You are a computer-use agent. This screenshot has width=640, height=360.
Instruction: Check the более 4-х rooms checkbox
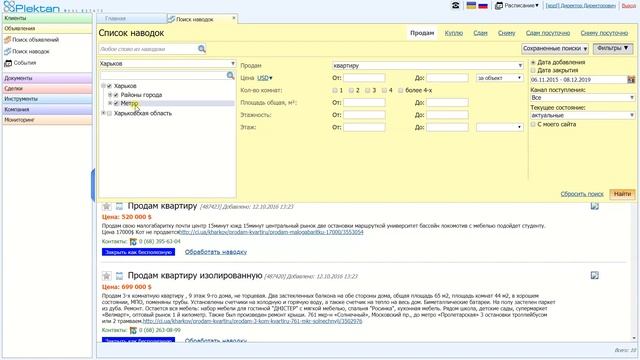tap(400, 90)
